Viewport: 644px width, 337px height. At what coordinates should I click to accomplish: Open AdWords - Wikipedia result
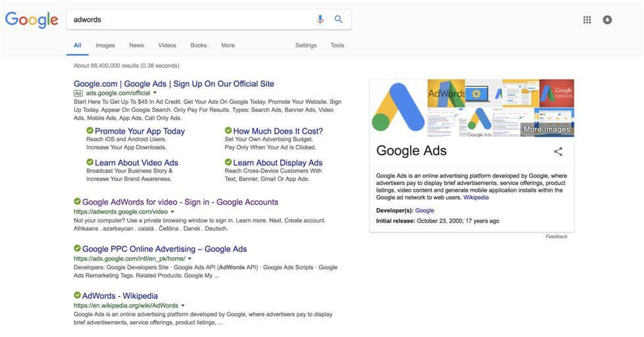point(120,296)
